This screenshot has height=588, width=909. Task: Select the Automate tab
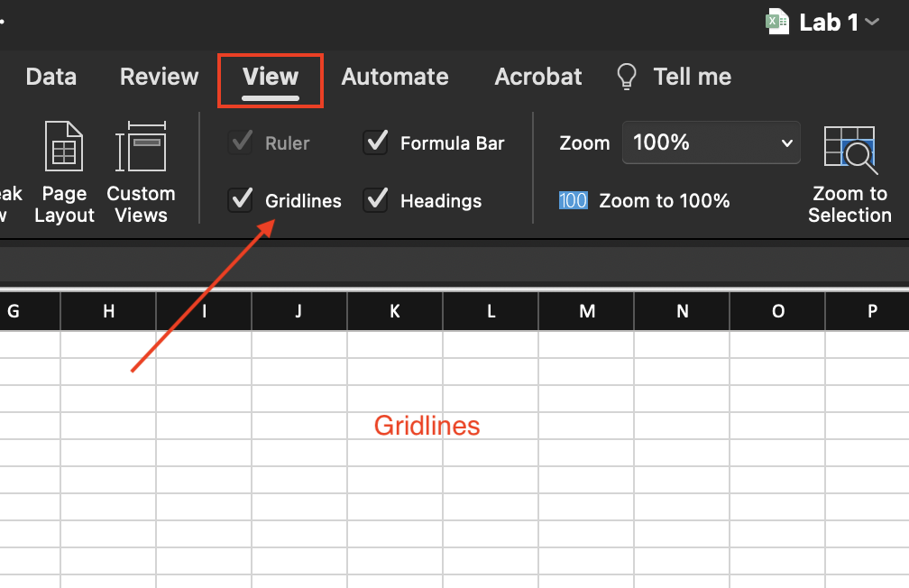(395, 77)
